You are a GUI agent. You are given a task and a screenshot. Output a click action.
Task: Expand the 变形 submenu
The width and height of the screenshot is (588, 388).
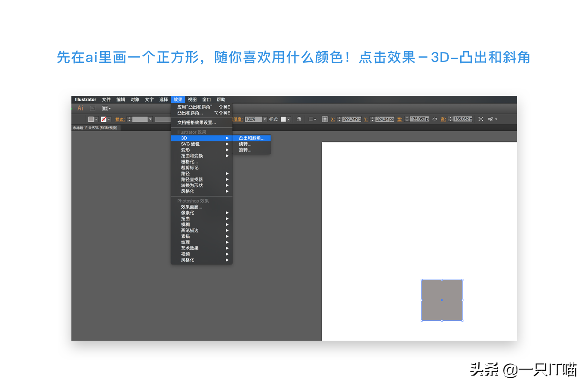coord(202,150)
